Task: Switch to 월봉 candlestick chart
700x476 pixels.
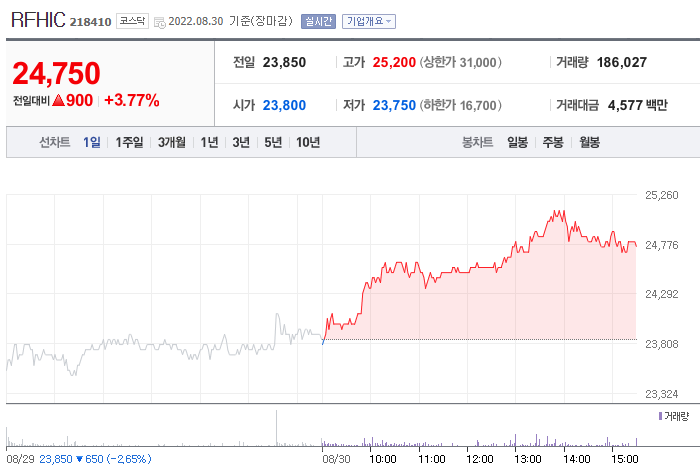Action: click(589, 142)
